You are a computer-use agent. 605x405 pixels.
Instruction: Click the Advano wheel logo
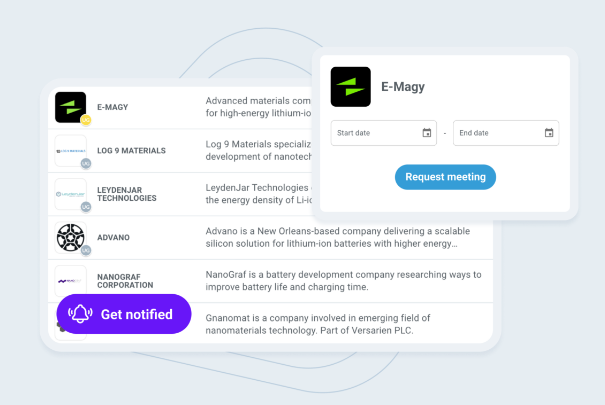(x=70, y=237)
